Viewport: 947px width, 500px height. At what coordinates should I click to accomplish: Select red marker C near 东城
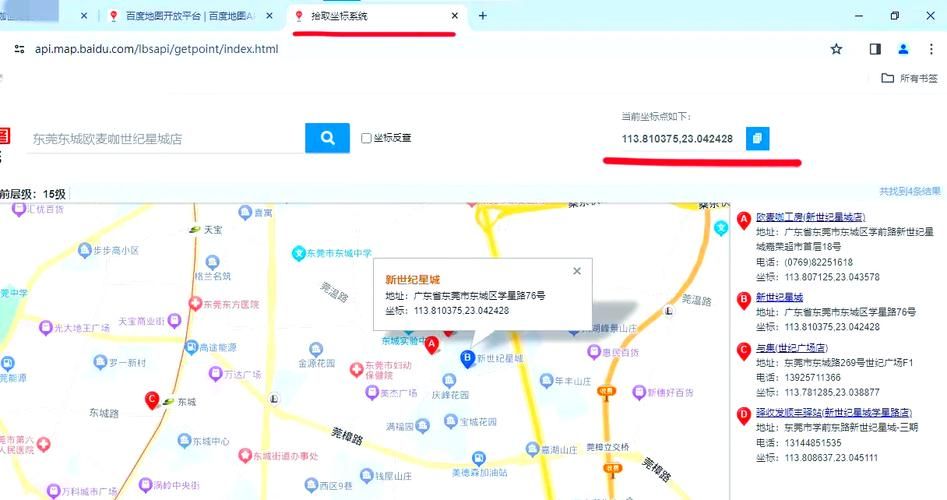(153, 399)
